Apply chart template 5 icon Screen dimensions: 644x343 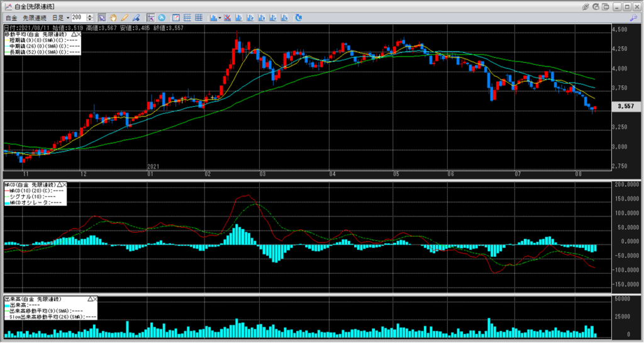coord(284,18)
